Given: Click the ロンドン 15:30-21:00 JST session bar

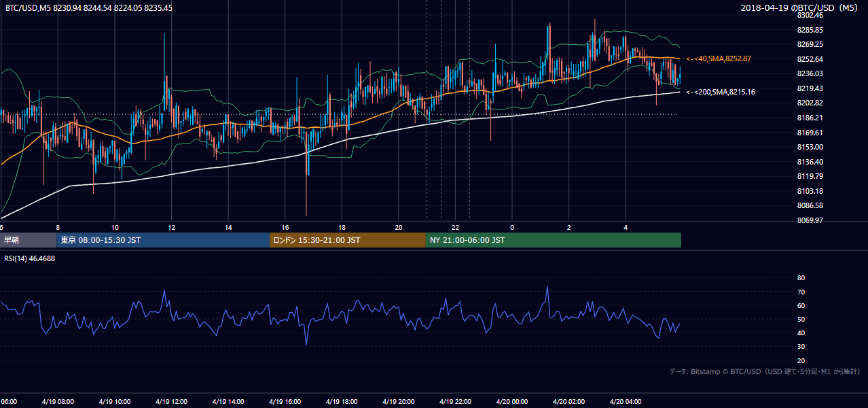Looking at the screenshot, I should pos(348,240).
